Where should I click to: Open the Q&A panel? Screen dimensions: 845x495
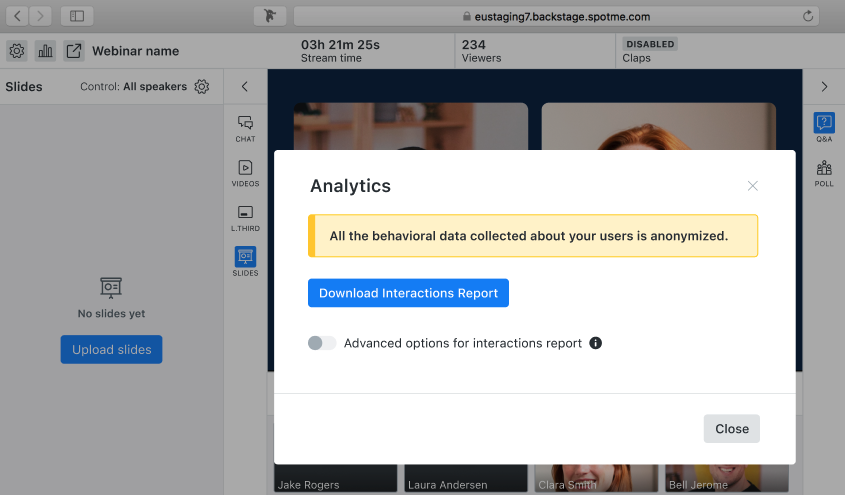824,128
